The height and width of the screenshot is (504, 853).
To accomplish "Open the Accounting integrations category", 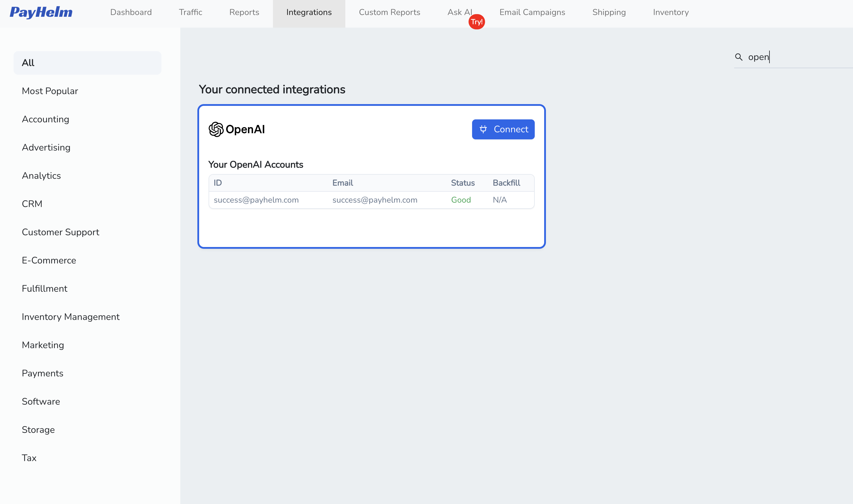I will click(x=46, y=119).
